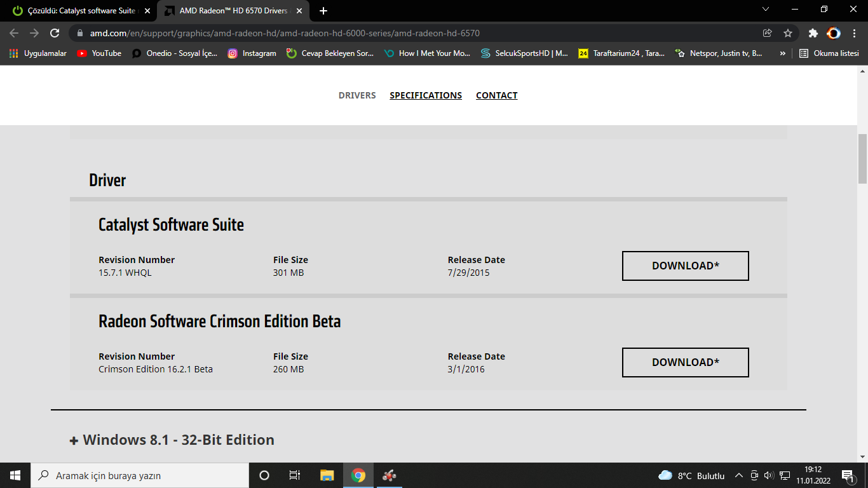Open the taskbar clock and calendar
The image size is (868, 488).
tap(813, 475)
